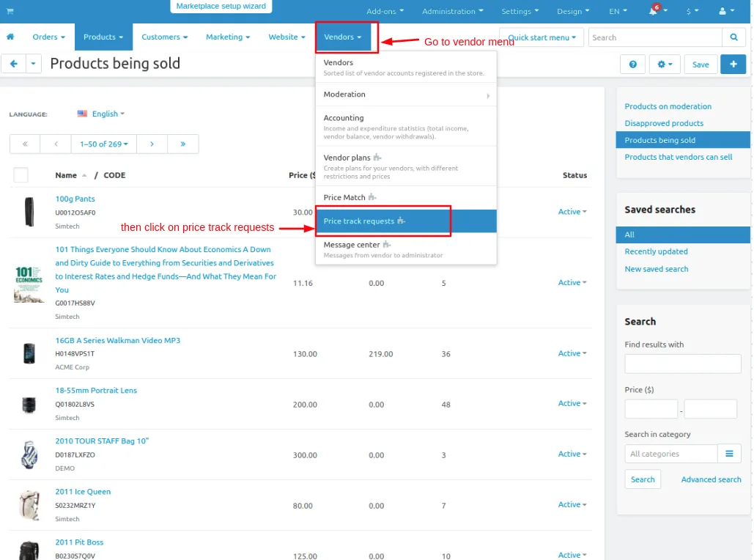Open Advanced search link
The image size is (754, 560).
(x=711, y=479)
